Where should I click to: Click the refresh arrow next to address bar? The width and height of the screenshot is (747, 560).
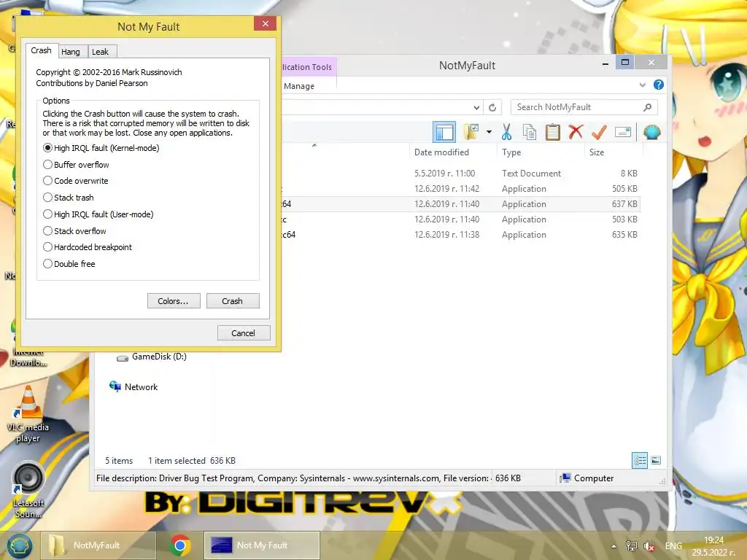pyautogui.click(x=492, y=108)
